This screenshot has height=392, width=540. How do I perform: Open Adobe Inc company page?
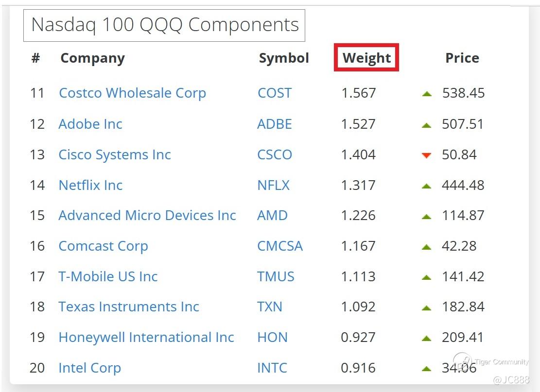[90, 124]
